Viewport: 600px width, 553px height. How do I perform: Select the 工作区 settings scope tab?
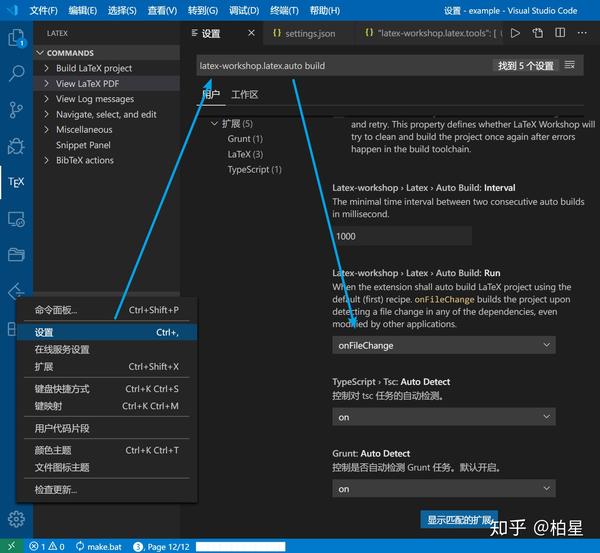point(245,95)
